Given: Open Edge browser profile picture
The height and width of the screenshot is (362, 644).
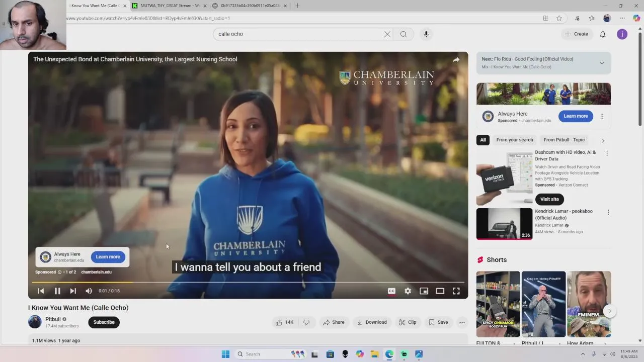Looking at the screenshot, I should pyautogui.click(x=607, y=18).
